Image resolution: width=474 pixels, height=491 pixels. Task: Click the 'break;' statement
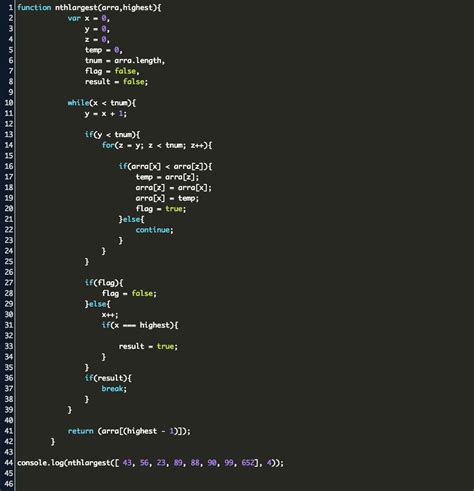pyautogui.click(x=114, y=389)
